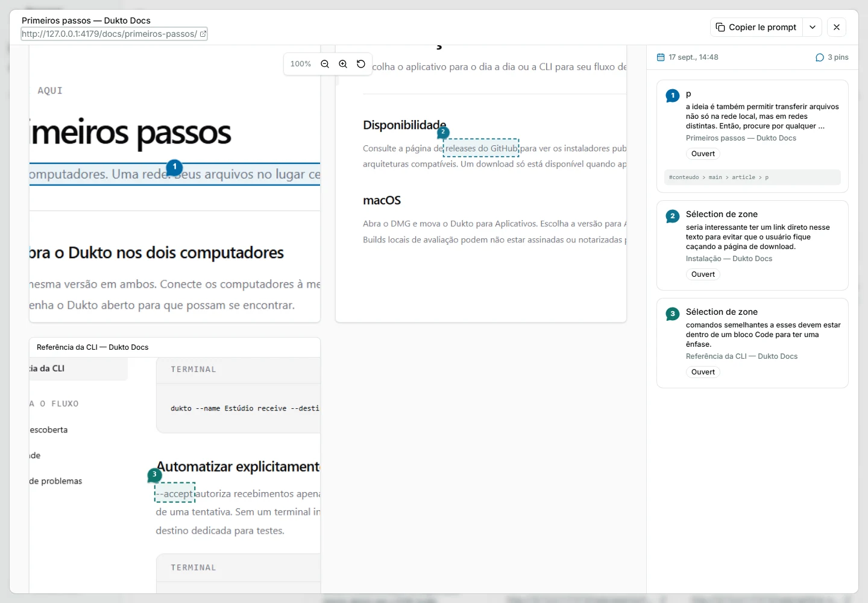This screenshot has height=603, width=868.
Task: Reset zoom with the circular arrow icon
Action: [361, 64]
